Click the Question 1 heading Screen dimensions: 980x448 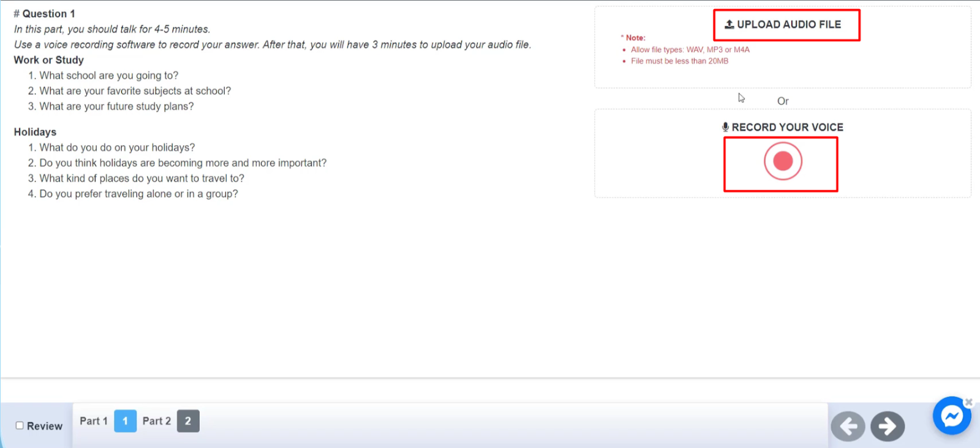tap(44, 13)
